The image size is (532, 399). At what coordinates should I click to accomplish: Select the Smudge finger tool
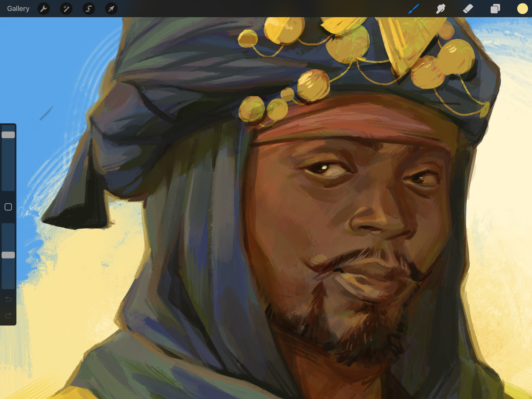441,9
